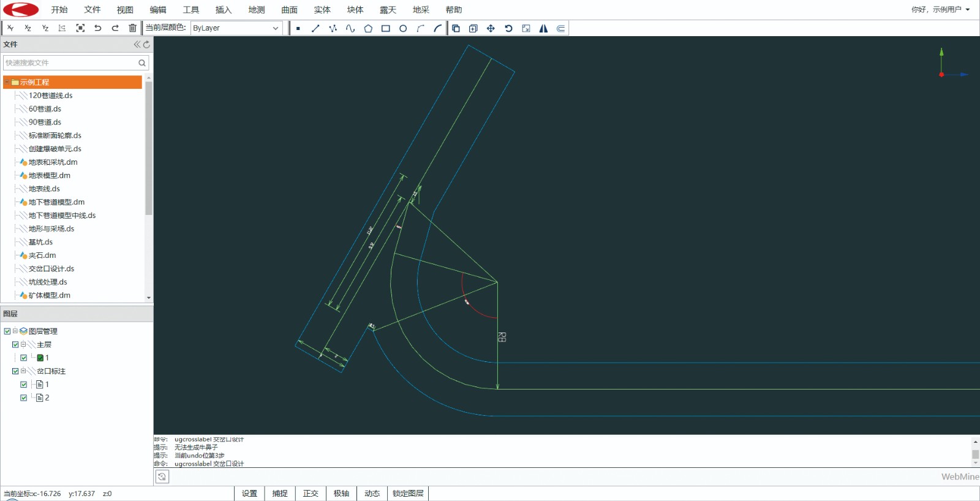Collapse the file panel with double chevron
This screenshot has height=501, width=980.
(x=137, y=44)
